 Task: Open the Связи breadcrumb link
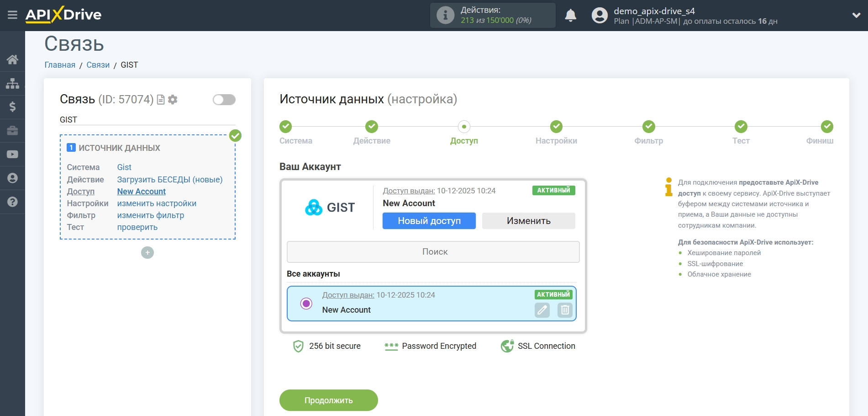[x=98, y=64]
